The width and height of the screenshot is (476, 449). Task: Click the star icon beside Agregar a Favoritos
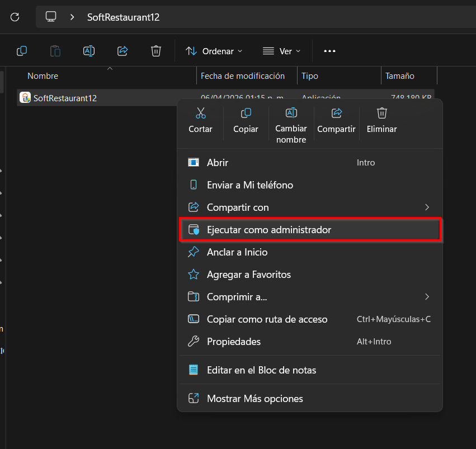pyautogui.click(x=194, y=274)
